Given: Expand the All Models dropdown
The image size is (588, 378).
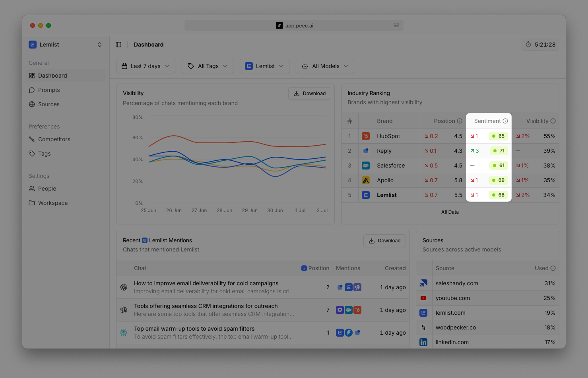Looking at the screenshot, I should [x=324, y=66].
